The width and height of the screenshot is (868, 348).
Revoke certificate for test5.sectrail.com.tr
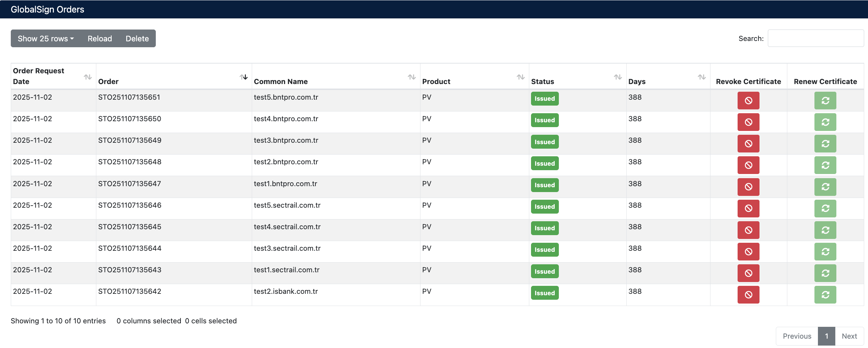tap(748, 208)
